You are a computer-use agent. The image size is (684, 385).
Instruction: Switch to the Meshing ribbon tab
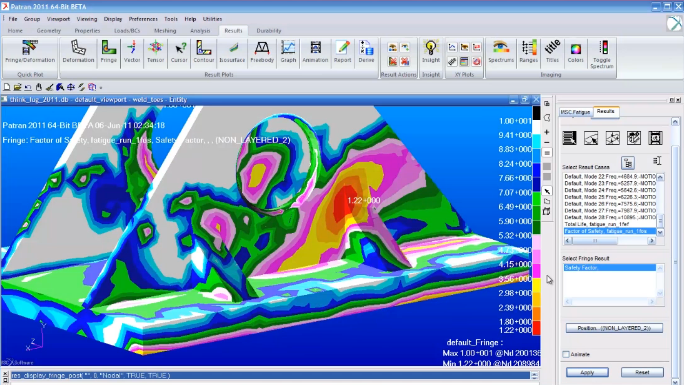[165, 31]
